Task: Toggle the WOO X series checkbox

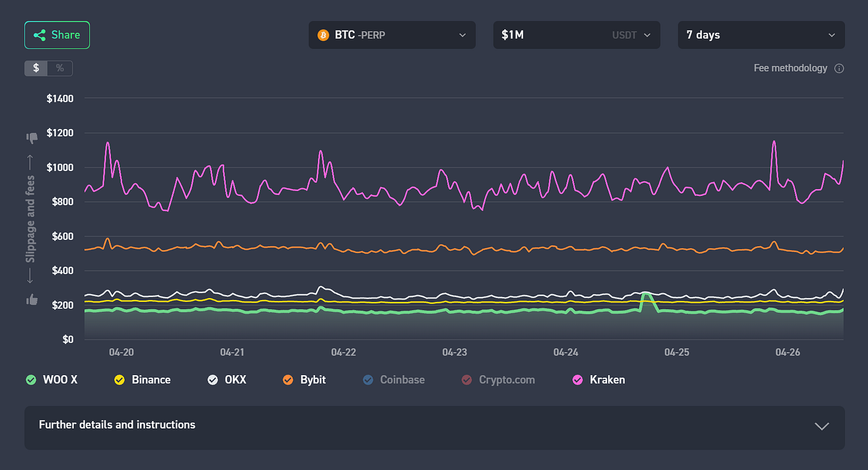Action: (30, 380)
